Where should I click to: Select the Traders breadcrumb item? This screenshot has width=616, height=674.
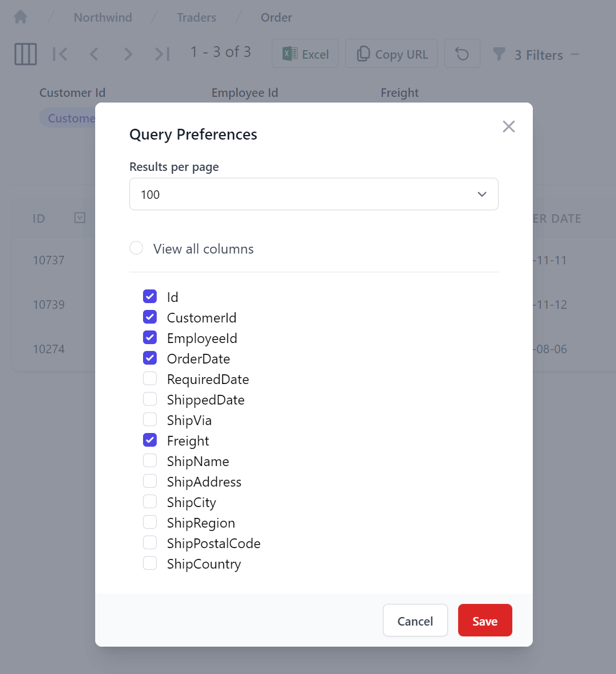[x=196, y=18]
